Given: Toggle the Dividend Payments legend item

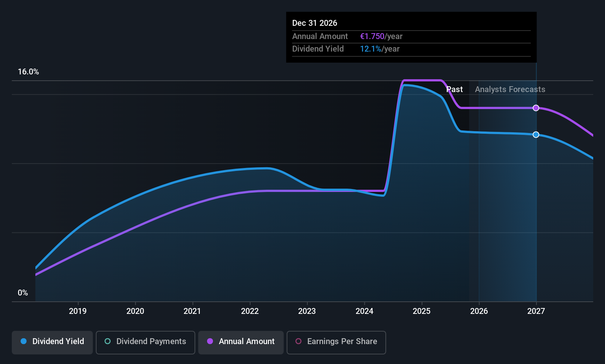Looking at the screenshot, I should coord(145,342).
